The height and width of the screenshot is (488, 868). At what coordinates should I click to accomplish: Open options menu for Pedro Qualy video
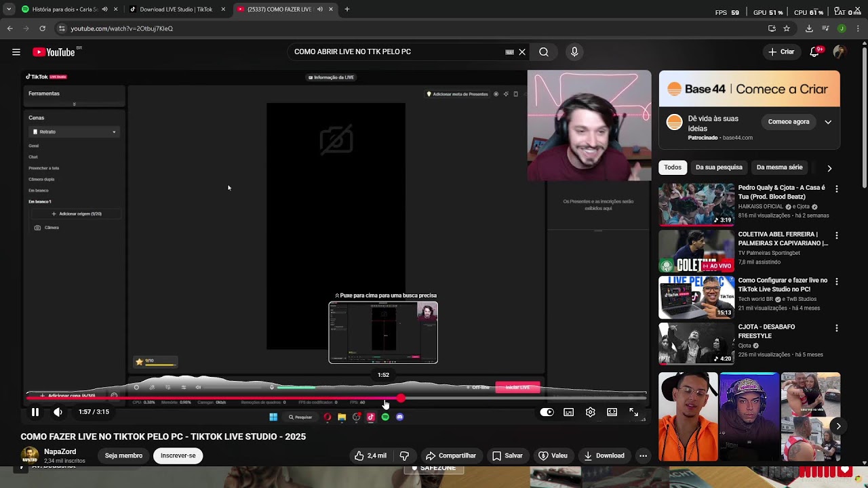point(836,189)
